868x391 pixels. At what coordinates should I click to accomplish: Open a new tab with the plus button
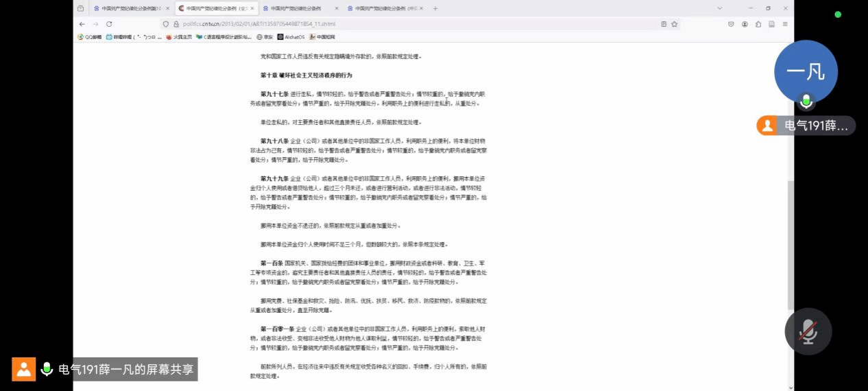pyautogui.click(x=435, y=8)
